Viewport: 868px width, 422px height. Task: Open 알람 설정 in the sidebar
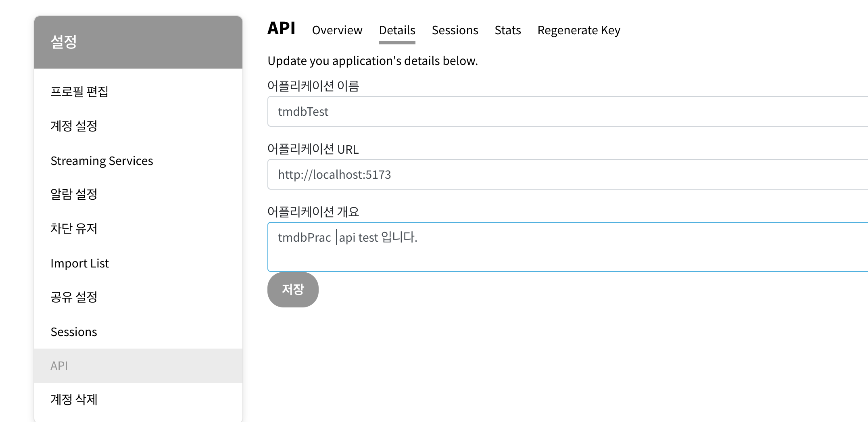click(x=74, y=194)
